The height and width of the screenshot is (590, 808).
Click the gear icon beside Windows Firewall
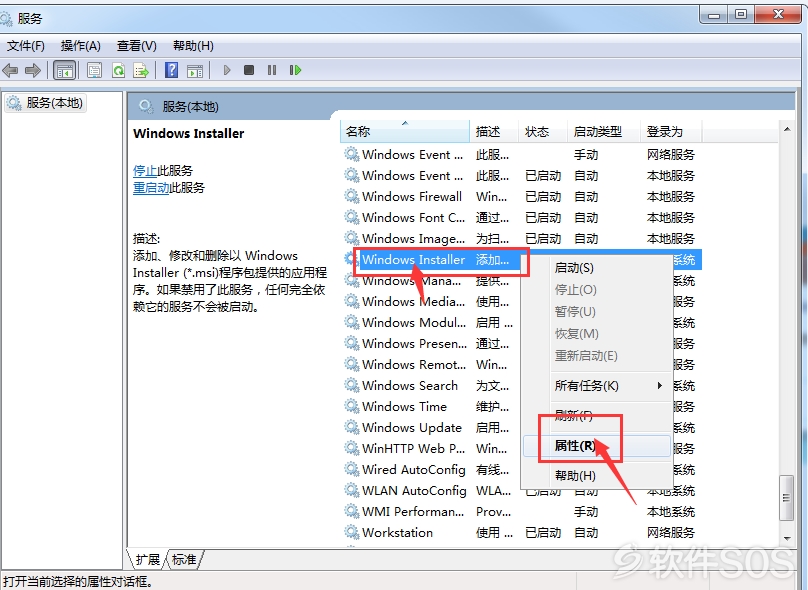352,196
